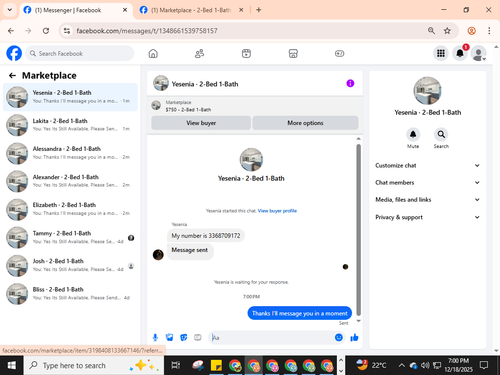Open Friends icon in top navigation
This screenshot has height=375, width=500.
(x=199, y=53)
